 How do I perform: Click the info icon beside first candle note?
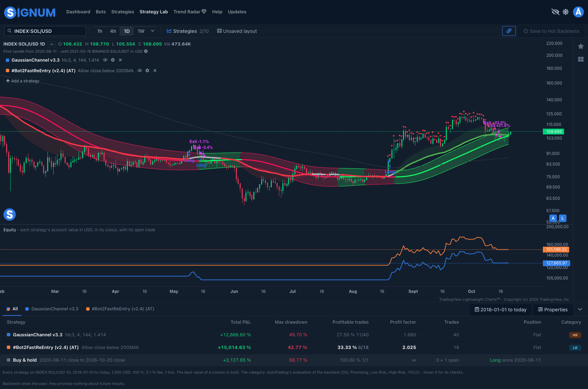click(x=146, y=51)
